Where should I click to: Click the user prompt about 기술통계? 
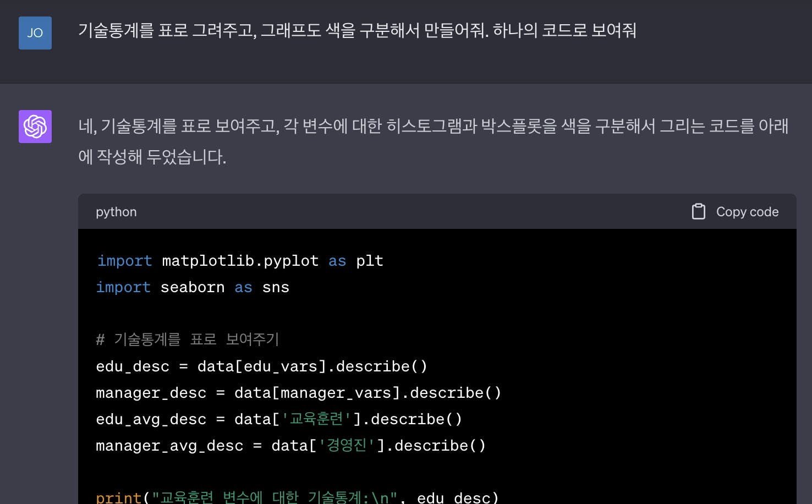click(357, 30)
